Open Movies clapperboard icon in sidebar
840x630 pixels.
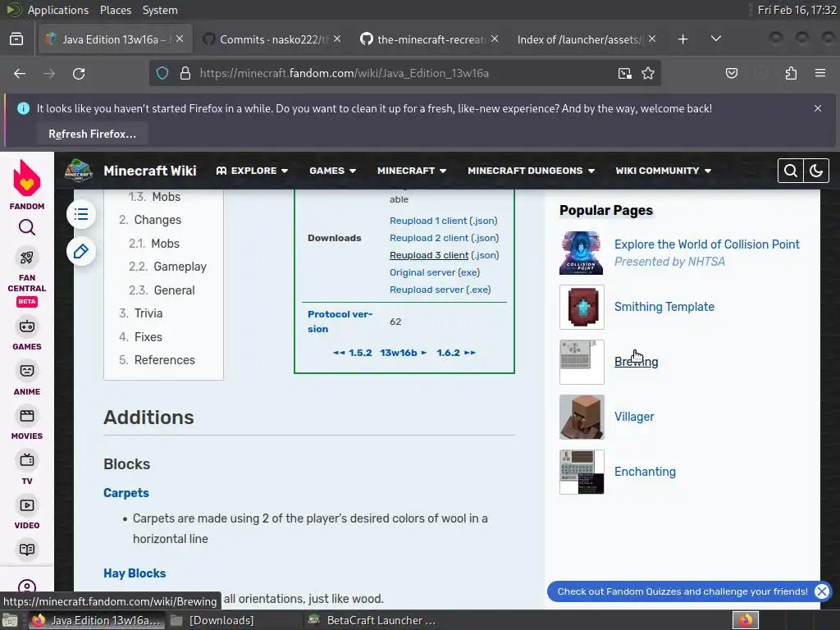(27, 416)
